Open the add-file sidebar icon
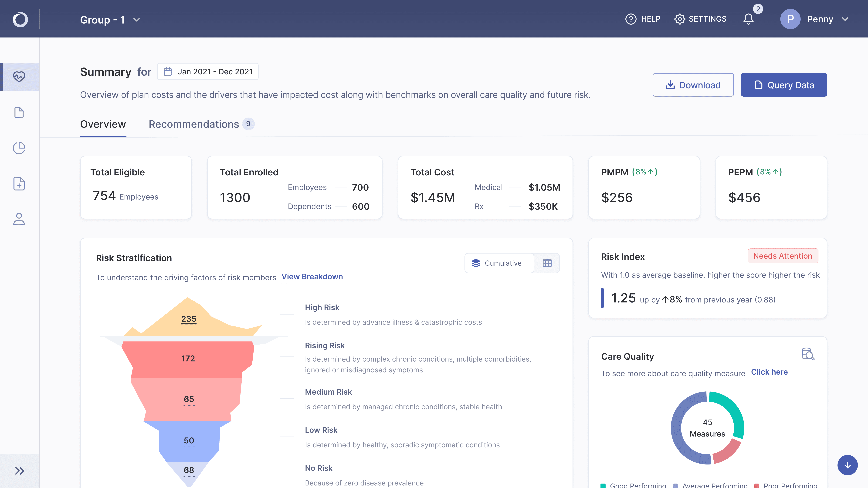This screenshot has width=868, height=488. 19,184
